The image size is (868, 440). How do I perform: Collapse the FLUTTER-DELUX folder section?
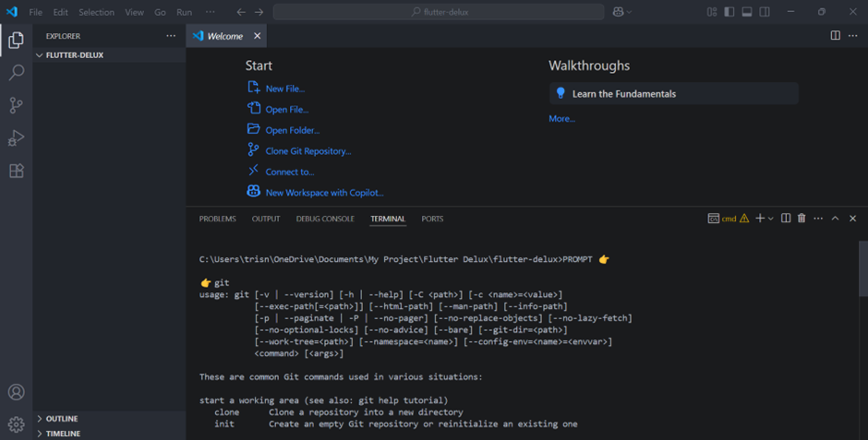(109, 55)
